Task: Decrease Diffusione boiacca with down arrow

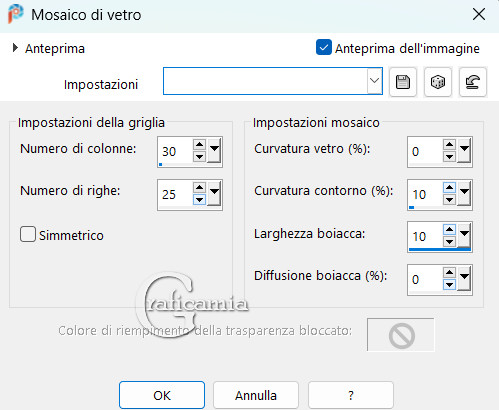Action: click(x=449, y=284)
